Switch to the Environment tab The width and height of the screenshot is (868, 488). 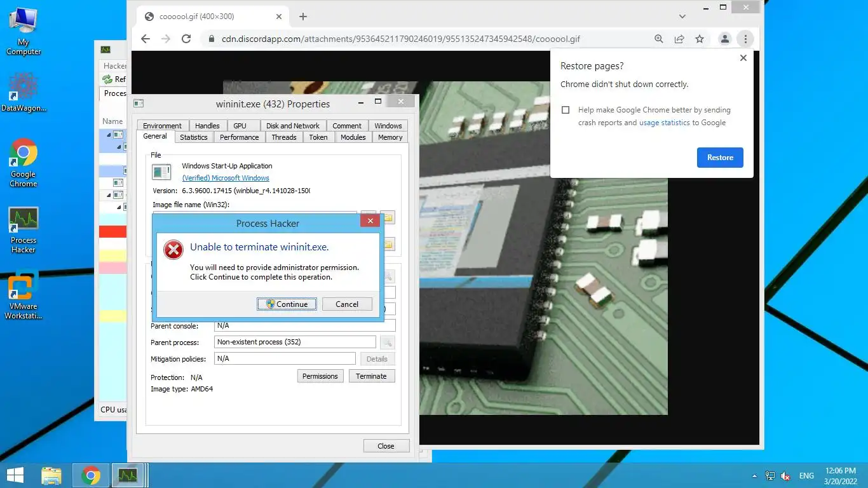click(x=162, y=126)
